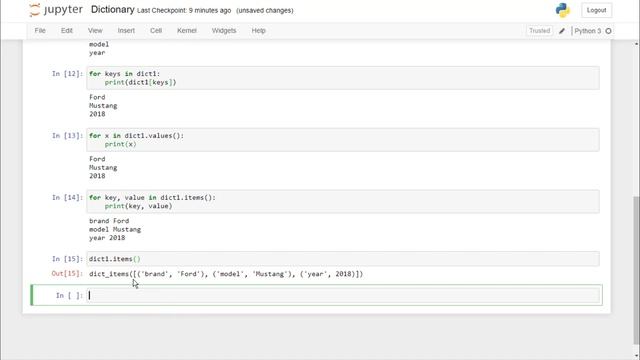Open the File menu
This screenshot has width=640, height=360.
tap(40, 31)
